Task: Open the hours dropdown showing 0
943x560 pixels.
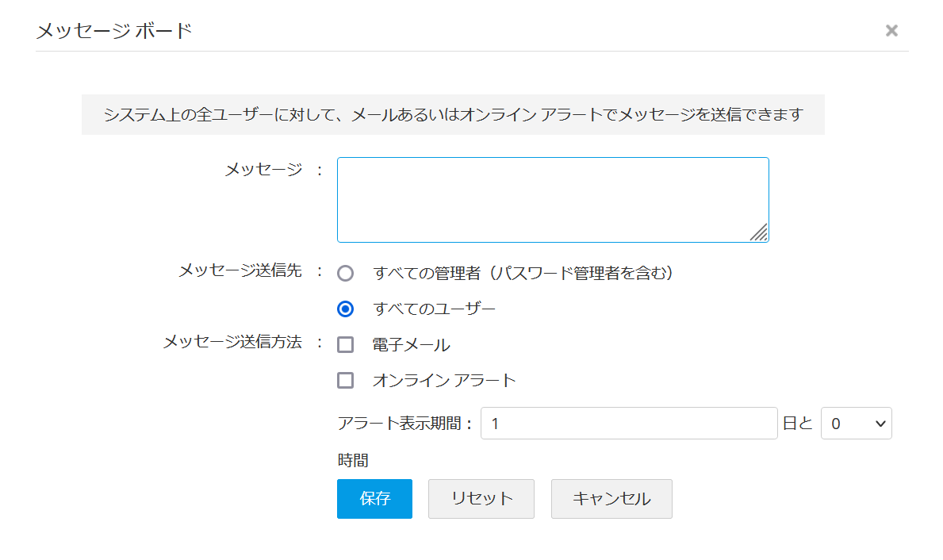Action: point(856,424)
